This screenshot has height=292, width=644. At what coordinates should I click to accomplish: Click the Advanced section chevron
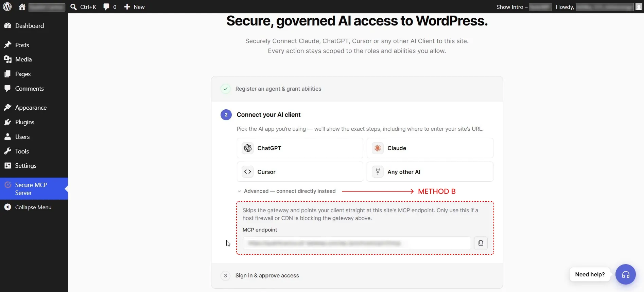click(239, 191)
